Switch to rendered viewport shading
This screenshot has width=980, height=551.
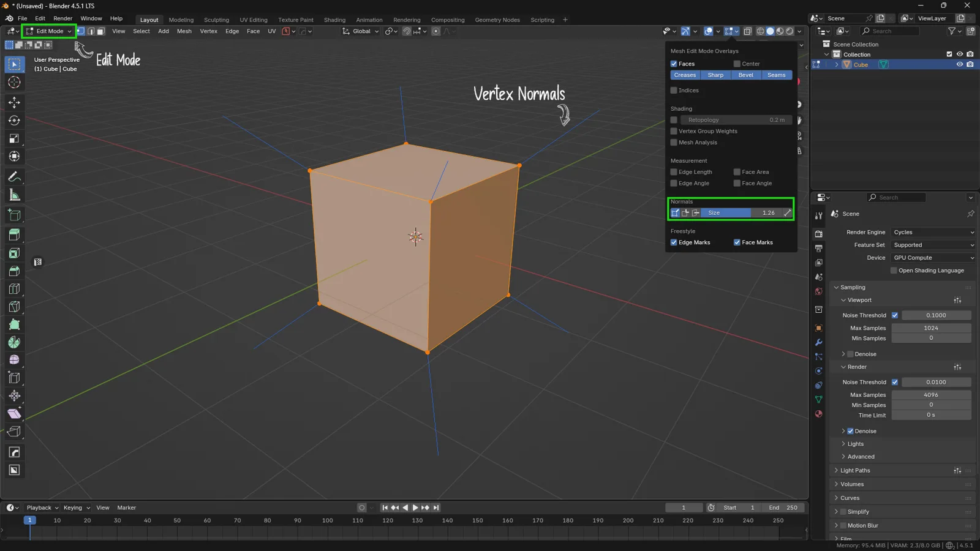coord(790,31)
